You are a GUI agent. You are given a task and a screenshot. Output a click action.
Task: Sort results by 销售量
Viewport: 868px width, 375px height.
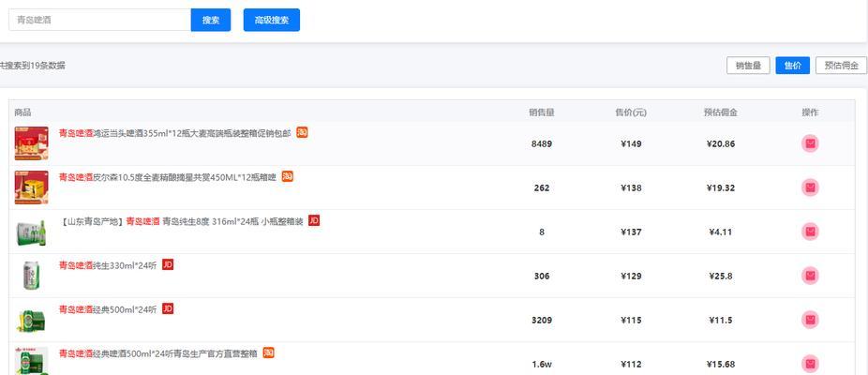pyautogui.click(x=748, y=66)
